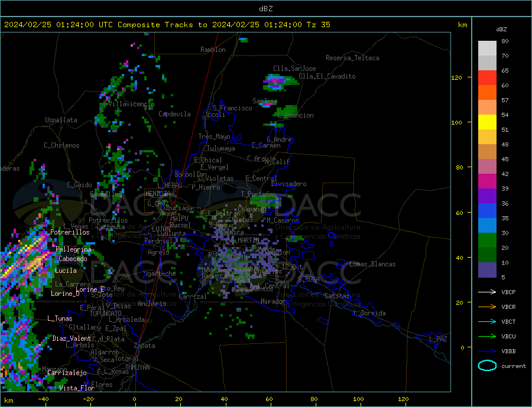Click the 'Cabecedo' place label

73,259
